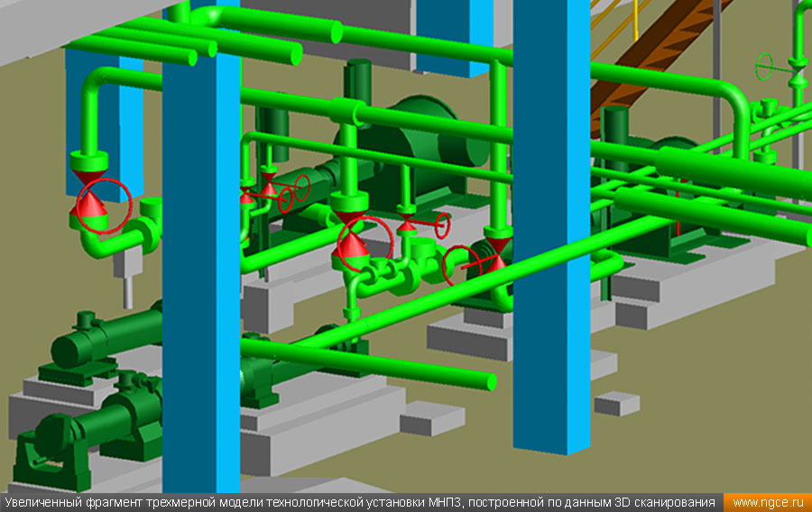Viewport: 812px width, 512px height.
Task: Click the www.ngce.ru link
Action: tap(768, 503)
